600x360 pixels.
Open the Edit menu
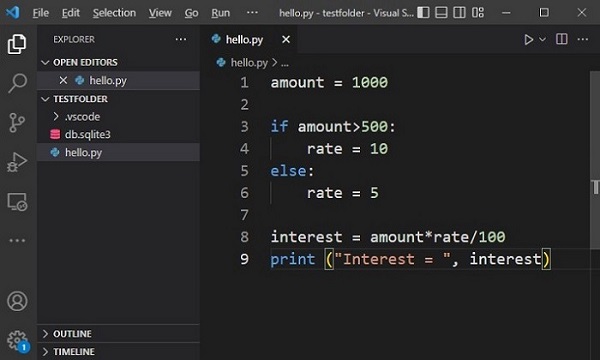pos(71,13)
